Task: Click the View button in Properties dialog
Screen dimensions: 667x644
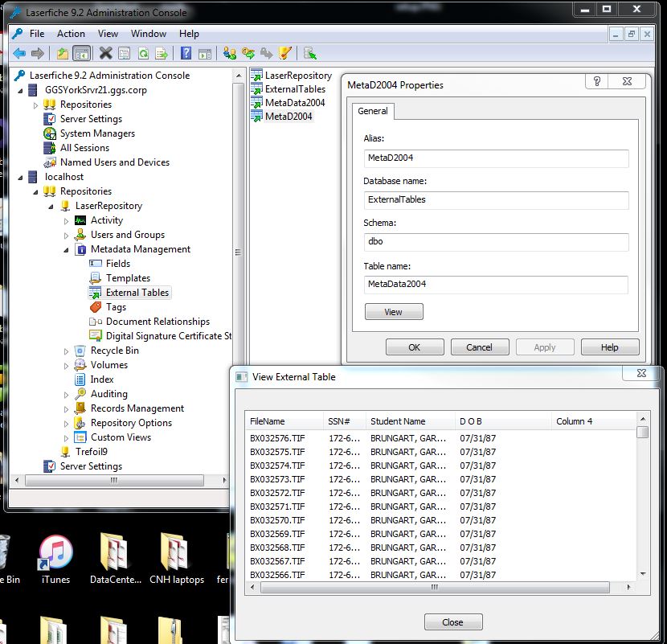Action: tap(393, 312)
